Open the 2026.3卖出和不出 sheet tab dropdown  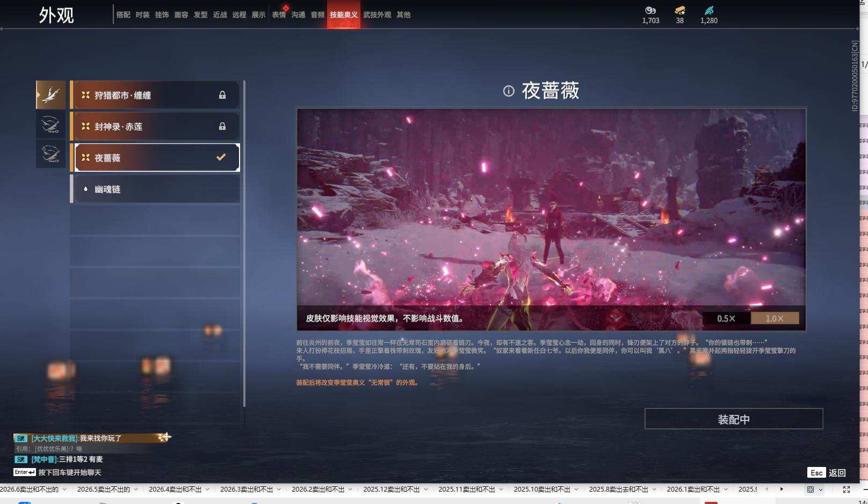[279, 490]
